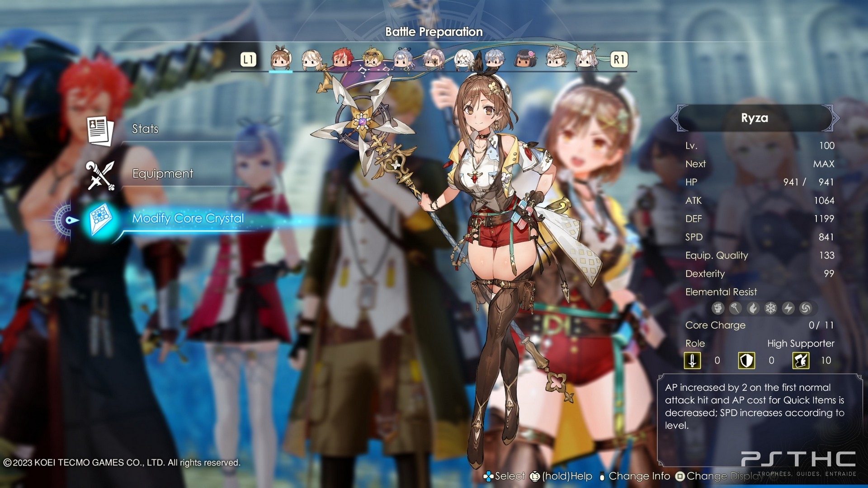Select the dark-haired pink-flower character icon

525,59
